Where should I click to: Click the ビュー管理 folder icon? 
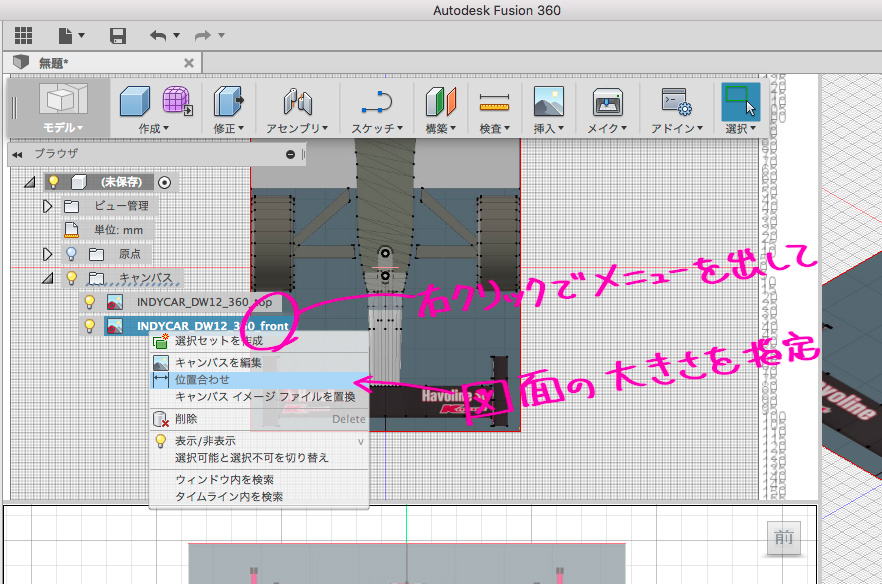coord(71,206)
